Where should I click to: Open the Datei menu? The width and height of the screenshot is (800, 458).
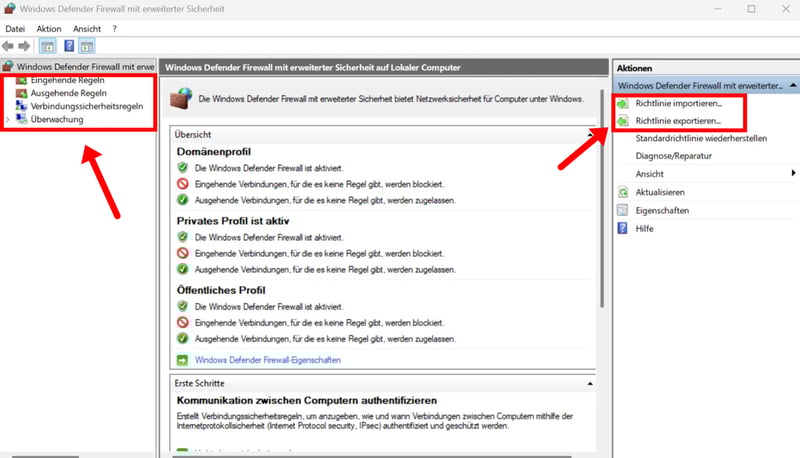pyautogui.click(x=15, y=29)
